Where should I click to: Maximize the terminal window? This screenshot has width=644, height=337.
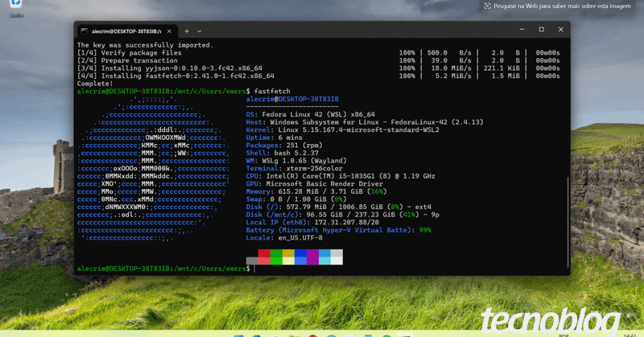point(541,30)
